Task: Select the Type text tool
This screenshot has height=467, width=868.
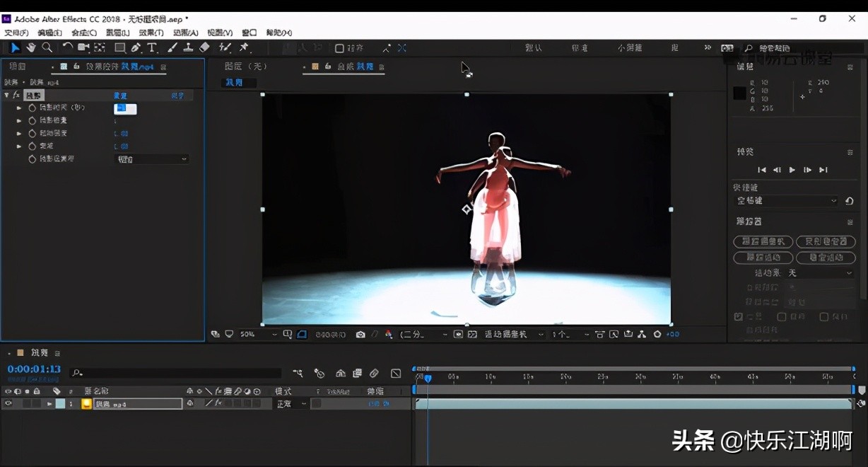Action: 152,47
